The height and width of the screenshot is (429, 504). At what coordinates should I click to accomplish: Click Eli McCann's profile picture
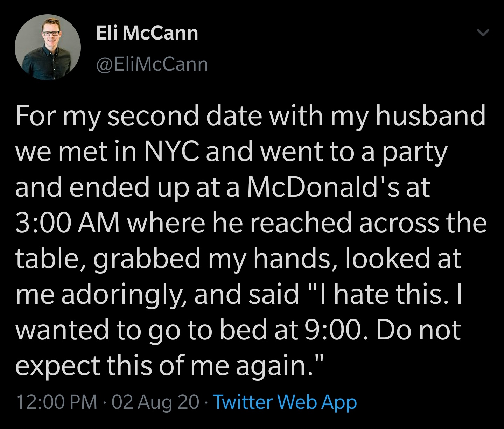48,48
